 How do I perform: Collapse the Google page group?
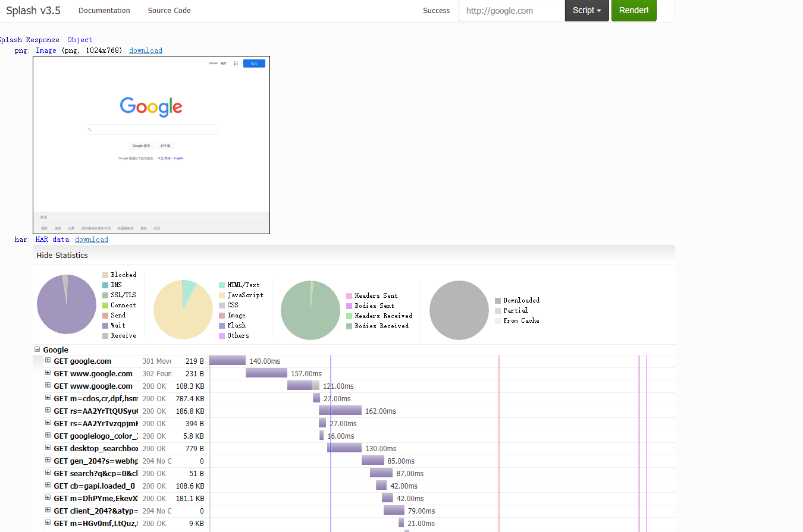(37, 350)
